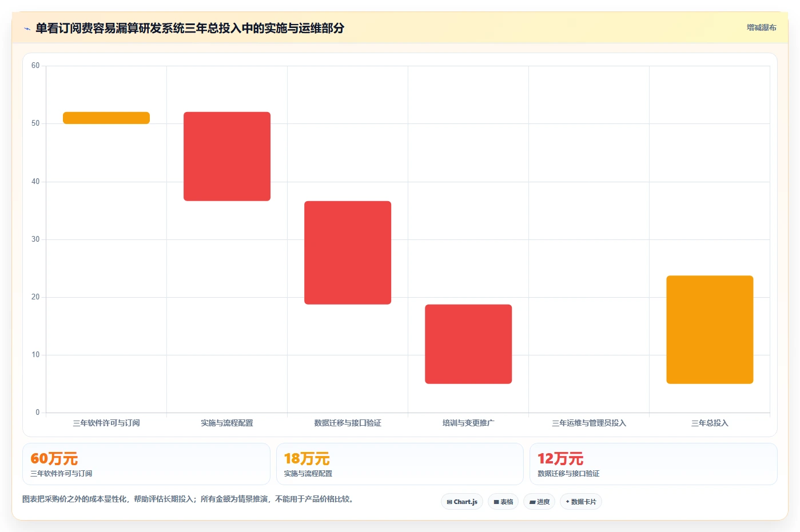Click the y-axis value 60
This screenshot has height=532, width=800.
point(35,66)
